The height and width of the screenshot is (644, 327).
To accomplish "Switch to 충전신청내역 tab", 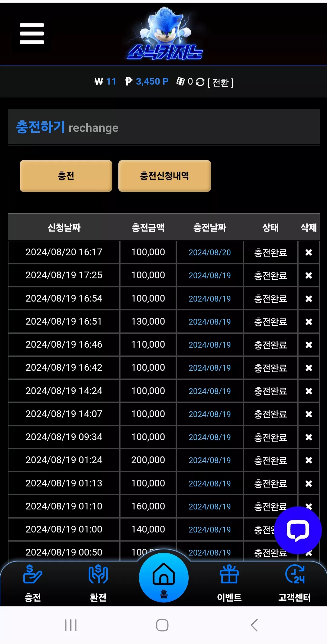I will point(165,176).
